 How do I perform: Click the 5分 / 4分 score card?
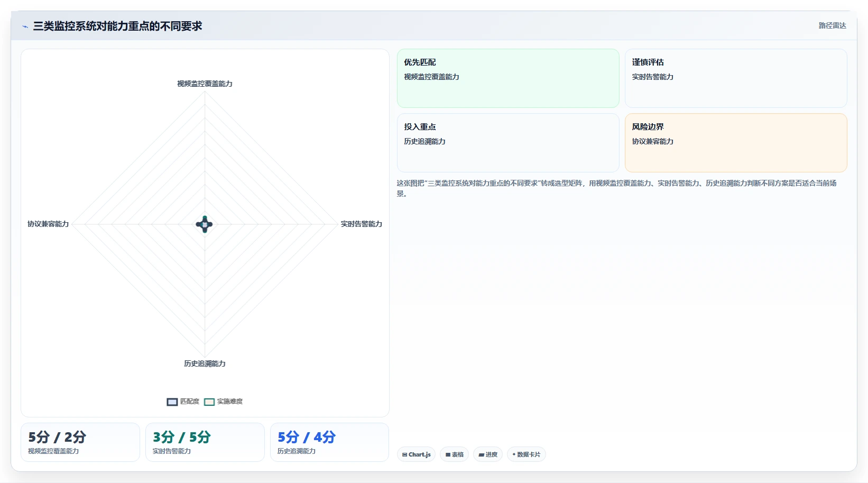[330, 442]
